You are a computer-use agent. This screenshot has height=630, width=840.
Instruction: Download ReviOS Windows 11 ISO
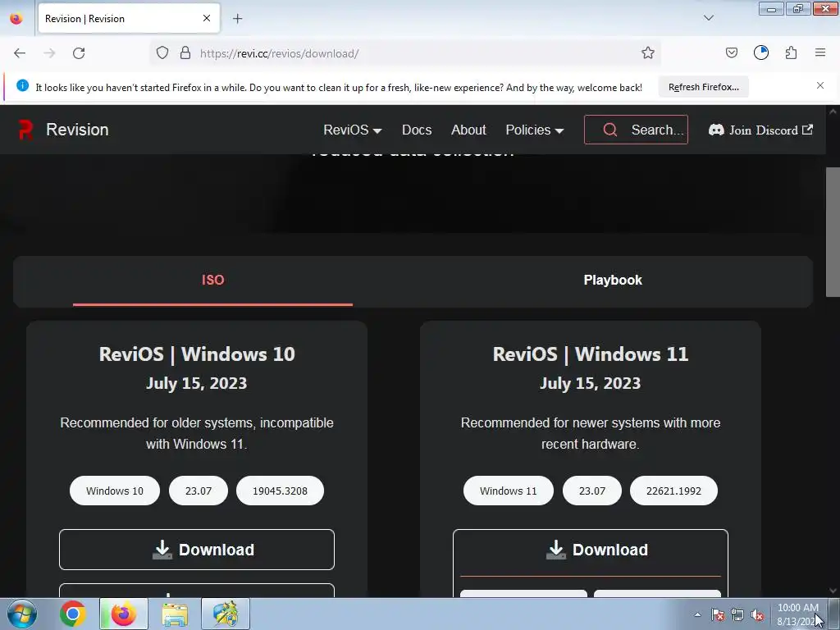click(591, 550)
